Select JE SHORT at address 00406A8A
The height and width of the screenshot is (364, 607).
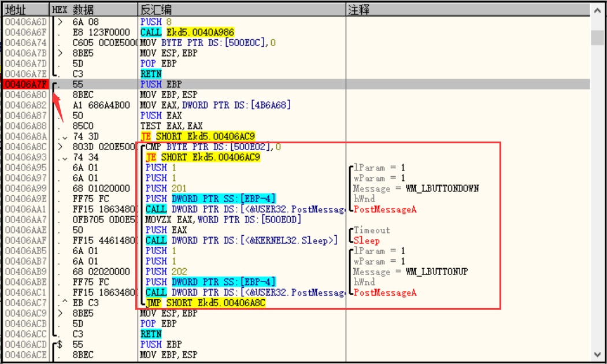[198, 136]
